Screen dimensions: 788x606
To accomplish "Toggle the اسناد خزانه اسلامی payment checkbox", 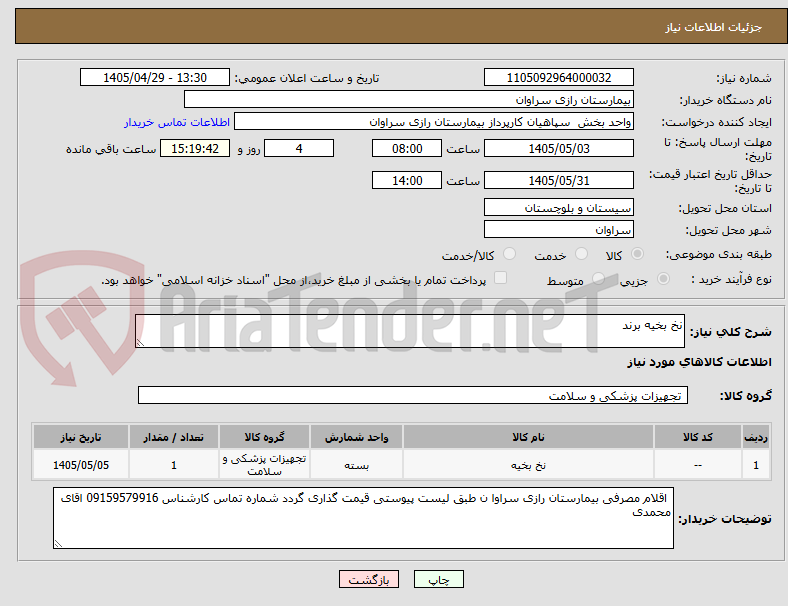I will (x=501, y=278).
